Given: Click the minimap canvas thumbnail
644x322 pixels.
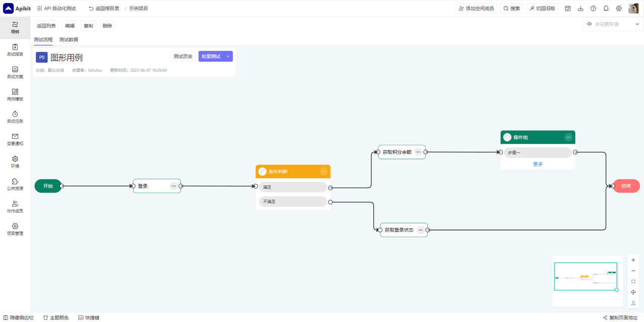Looking at the screenshot, I should [585, 276].
